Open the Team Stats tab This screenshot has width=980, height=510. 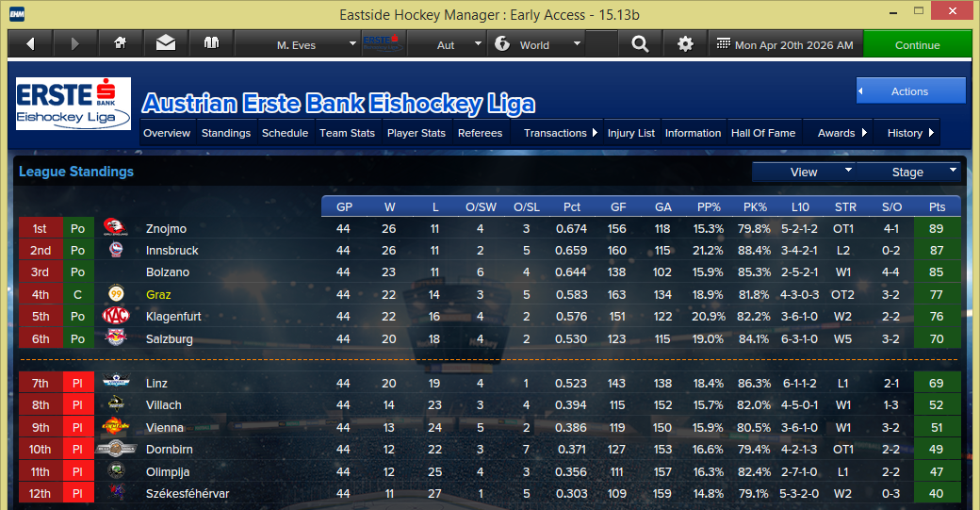click(x=347, y=133)
